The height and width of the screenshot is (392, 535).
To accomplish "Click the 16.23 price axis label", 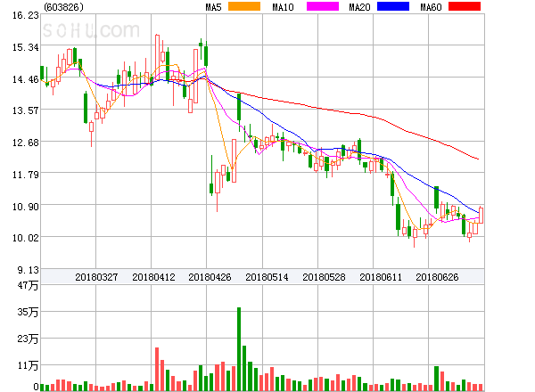I will [26, 15].
